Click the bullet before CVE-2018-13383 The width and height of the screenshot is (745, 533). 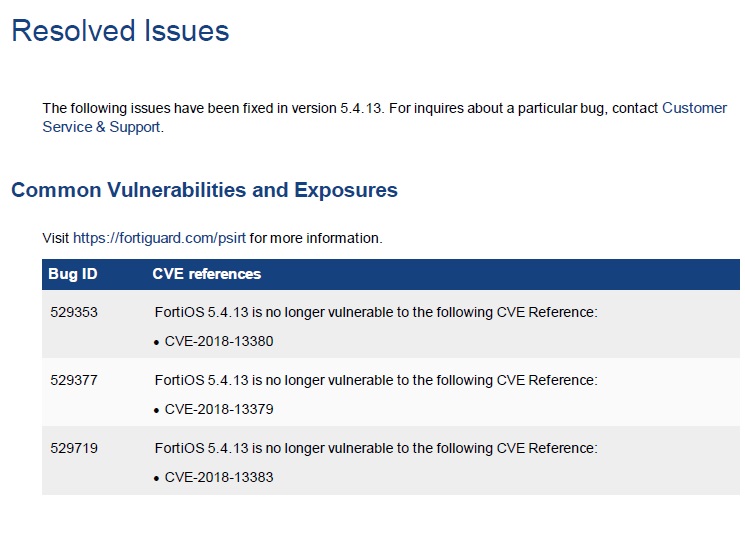click(157, 478)
